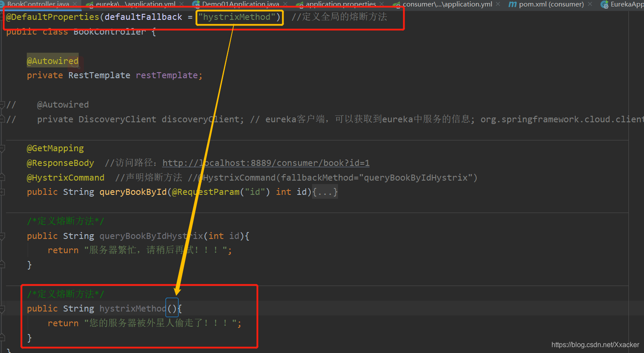Close the application.properties tab
The width and height of the screenshot is (644, 353).
pos(382,4)
